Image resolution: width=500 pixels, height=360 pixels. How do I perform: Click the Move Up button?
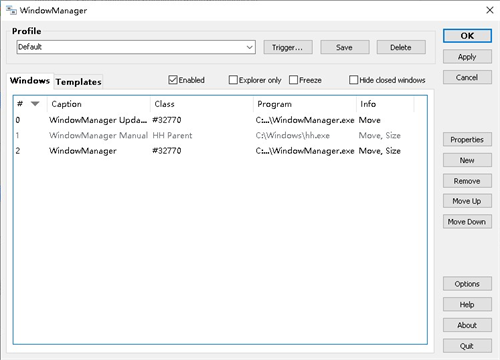tap(467, 201)
